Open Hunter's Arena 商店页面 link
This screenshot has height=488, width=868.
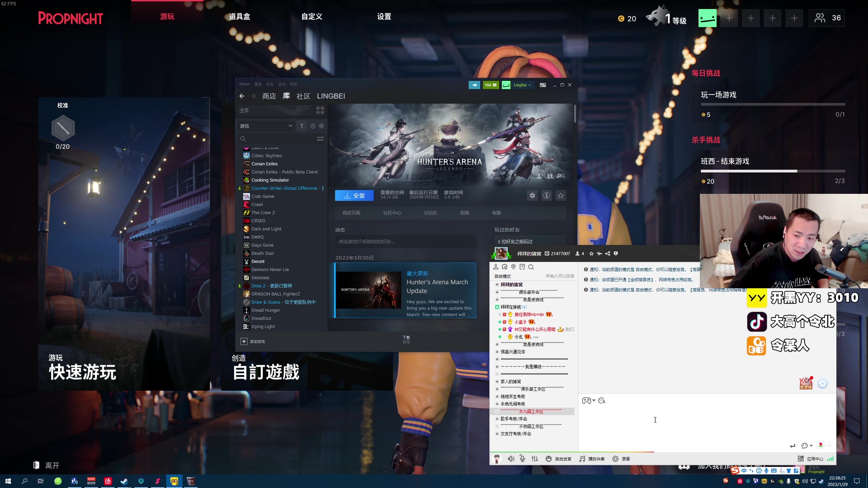pos(351,213)
